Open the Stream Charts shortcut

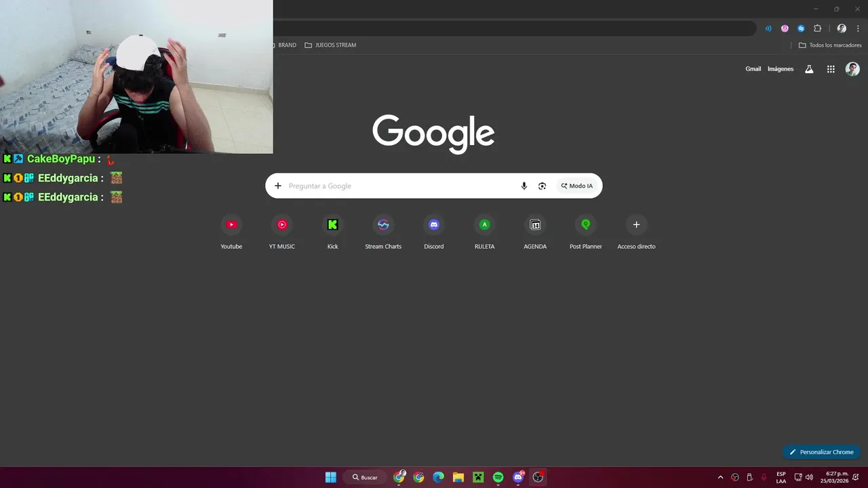point(383,232)
